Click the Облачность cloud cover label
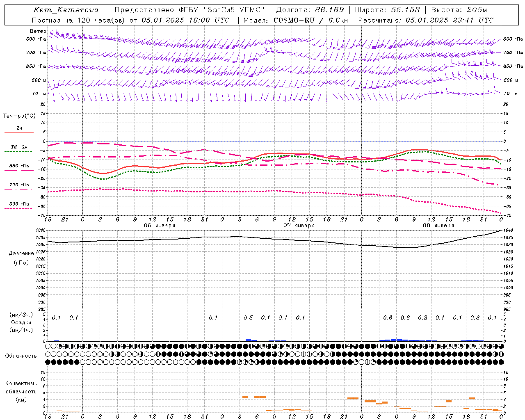The width and height of the screenshot is (525, 420). 21,356
